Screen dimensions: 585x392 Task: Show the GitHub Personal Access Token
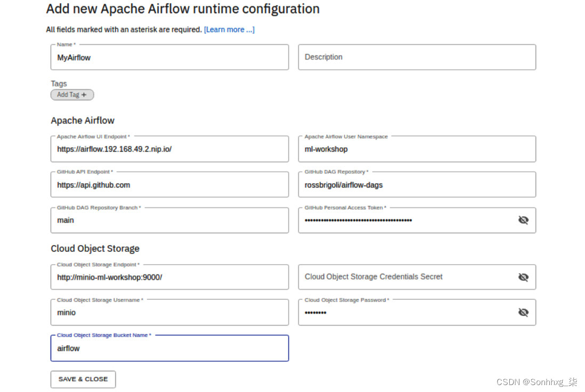coord(523,220)
